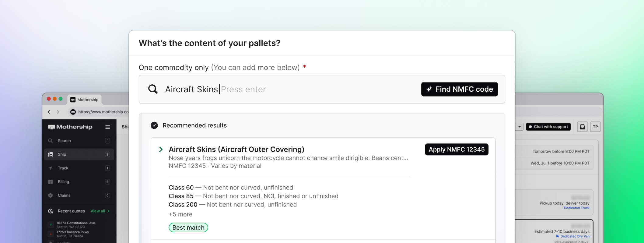Apply NMFC 12345 to shipment
The image size is (644, 243).
coord(457,150)
